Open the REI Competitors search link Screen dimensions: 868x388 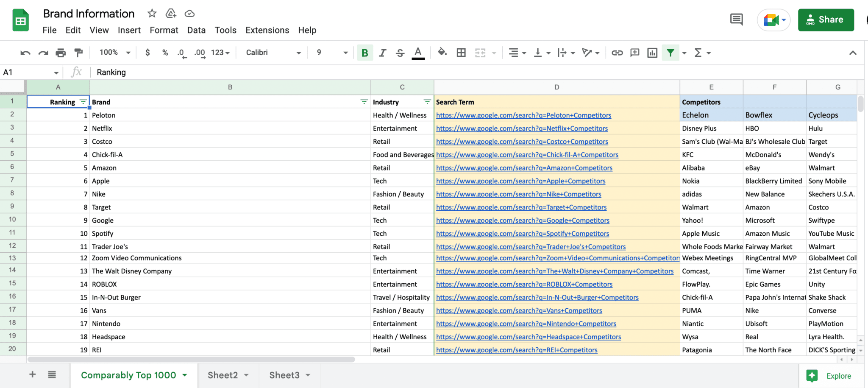[x=517, y=350]
